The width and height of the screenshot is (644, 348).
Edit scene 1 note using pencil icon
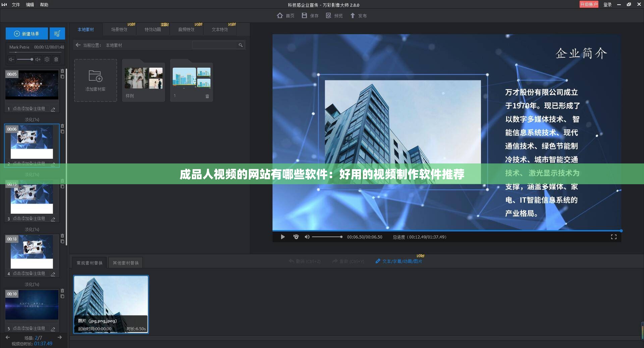click(x=53, y=109)
